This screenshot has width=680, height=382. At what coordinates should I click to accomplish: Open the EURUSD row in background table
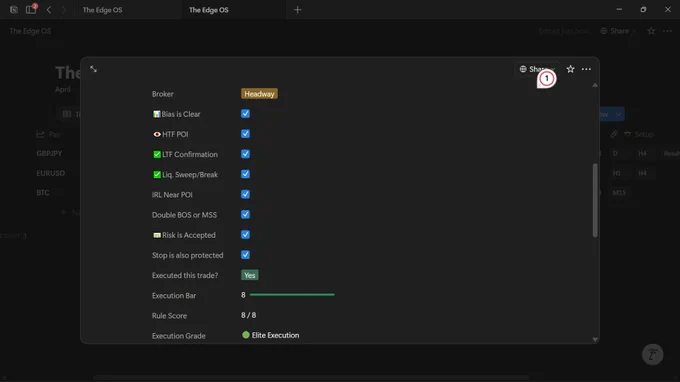click(x=51, y=173)
